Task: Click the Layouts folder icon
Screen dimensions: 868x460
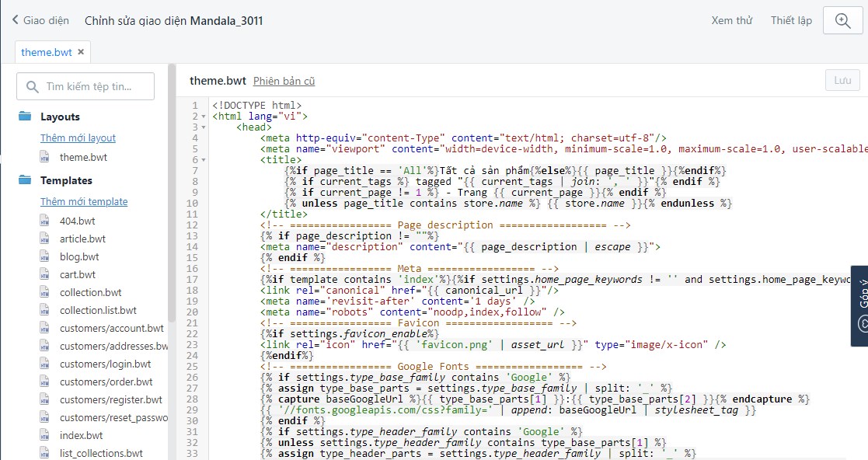Action: (25, 117)
